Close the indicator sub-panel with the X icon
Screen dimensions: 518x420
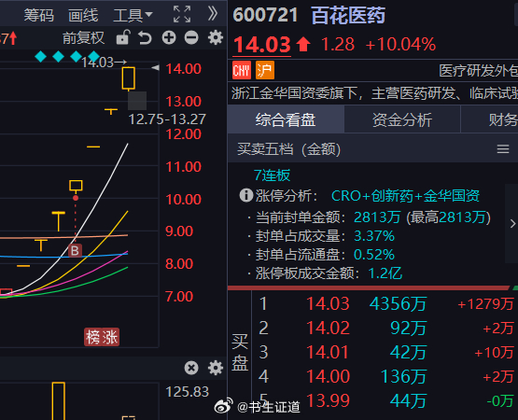(x=191, y=368)
